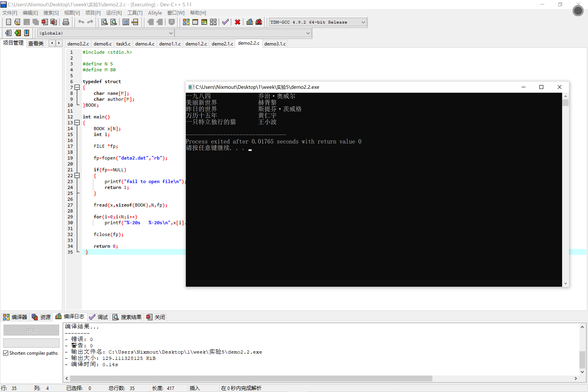
Task: Open the 运行[R] menu
Action: click(x=114, y=13)
